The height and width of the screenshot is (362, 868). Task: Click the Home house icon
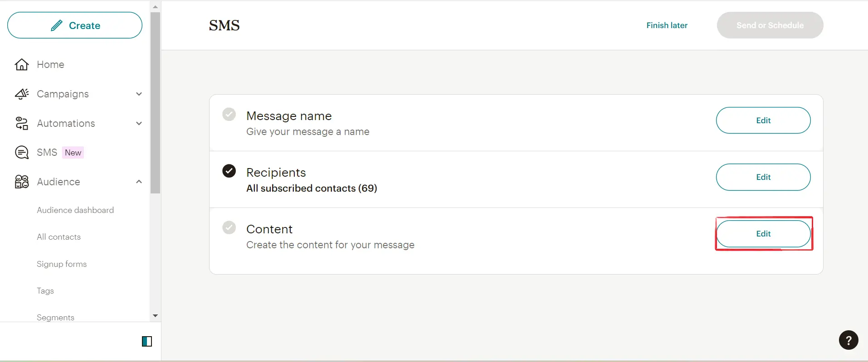pyautogui.click(x=22, y=65)
